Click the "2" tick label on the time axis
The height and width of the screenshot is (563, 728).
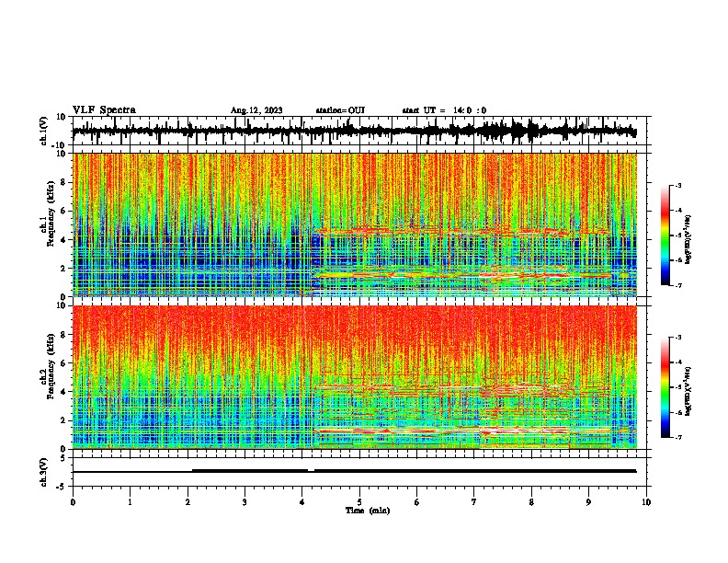[188, 502]
